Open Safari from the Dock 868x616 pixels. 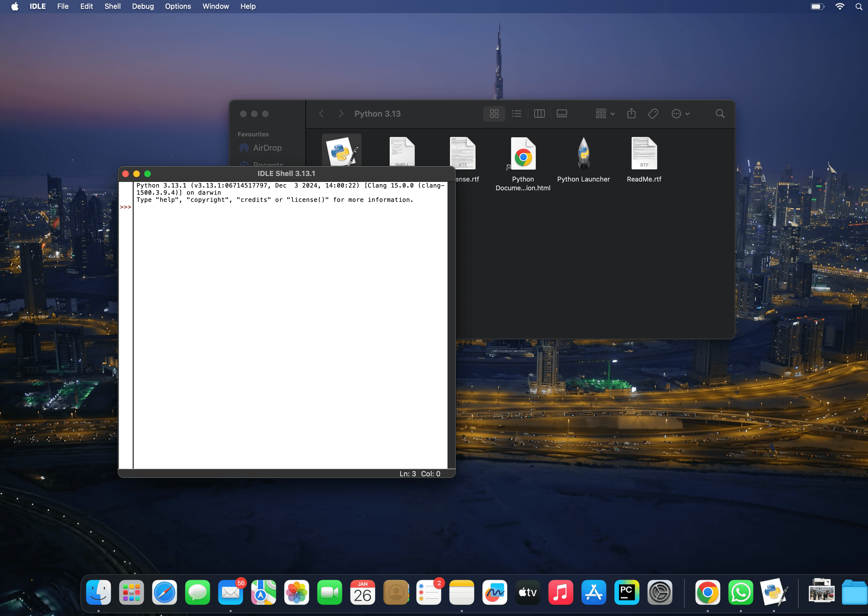click(164, 592)
